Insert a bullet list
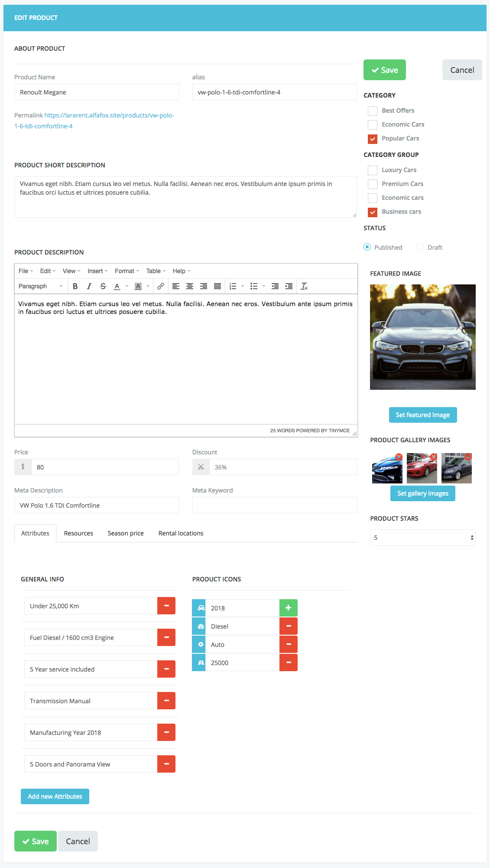 (254, 286)
